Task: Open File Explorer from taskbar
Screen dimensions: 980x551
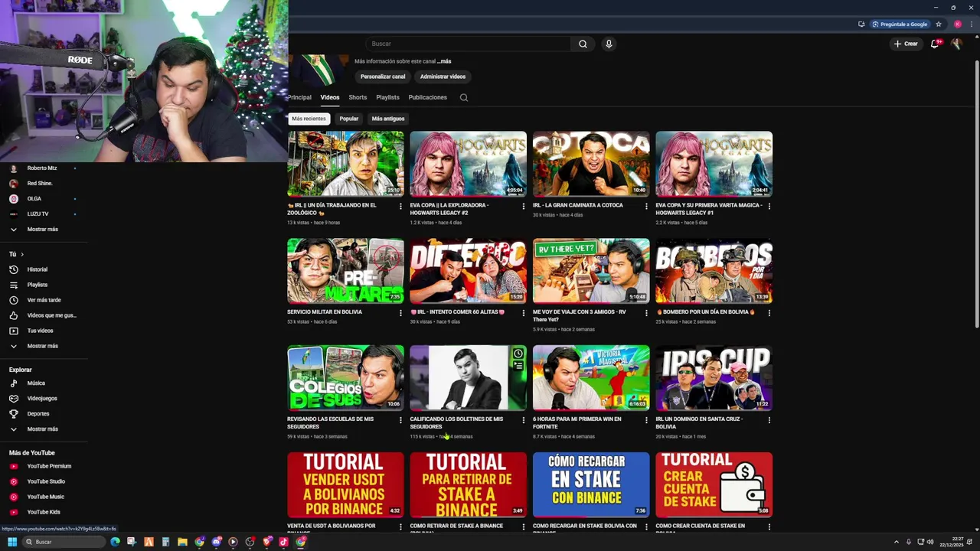Action: click(182, 542)
